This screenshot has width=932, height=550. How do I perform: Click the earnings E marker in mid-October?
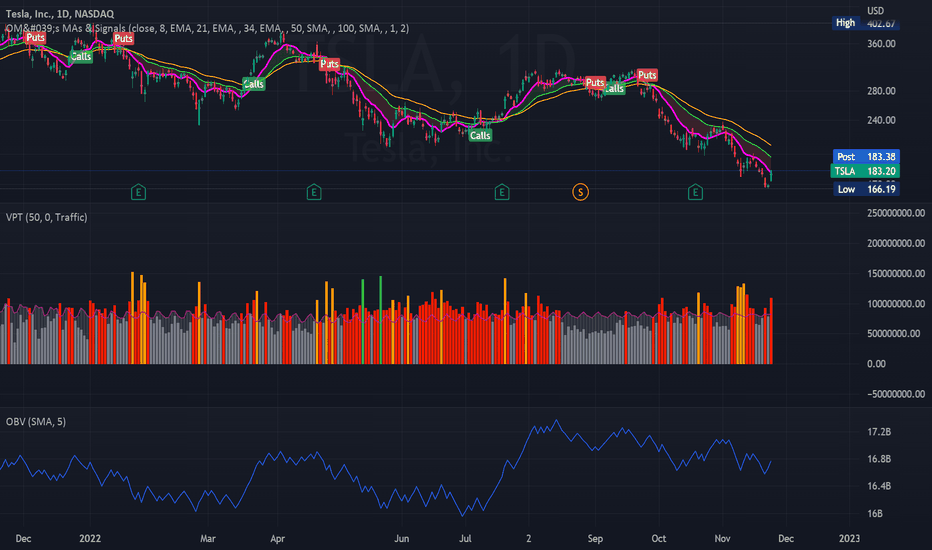695,192
